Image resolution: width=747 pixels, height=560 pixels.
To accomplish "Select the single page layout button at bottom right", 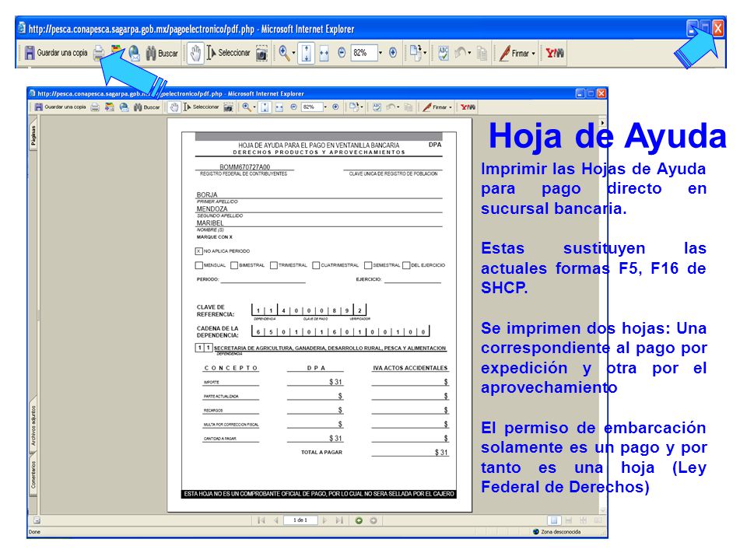I will coord(553,520).
